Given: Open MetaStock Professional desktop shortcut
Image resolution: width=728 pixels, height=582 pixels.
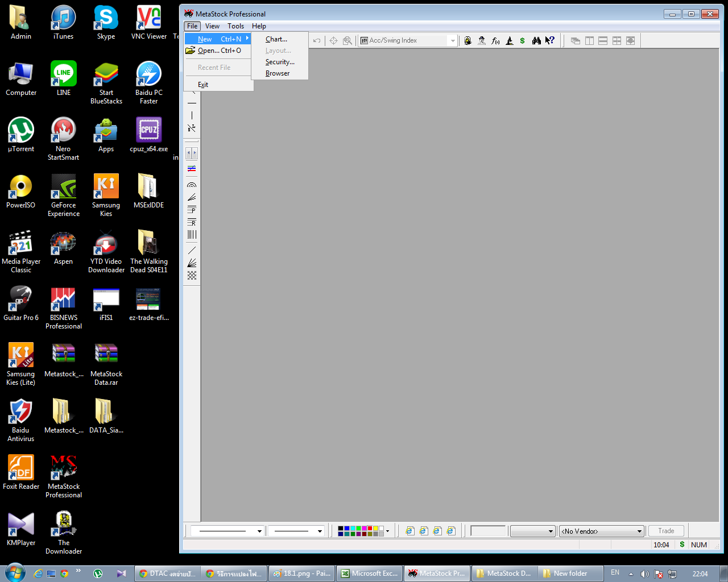Looking at the screenshot, I should coord(64,477).
